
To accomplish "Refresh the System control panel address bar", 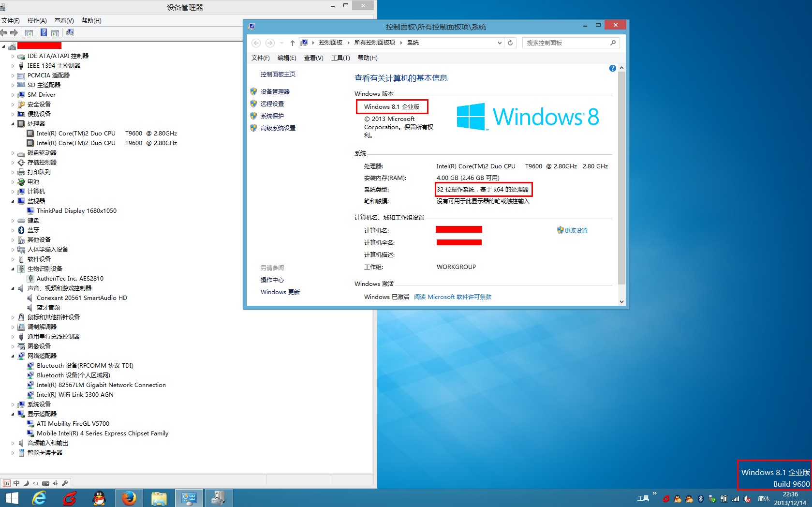I will [510, 43].
